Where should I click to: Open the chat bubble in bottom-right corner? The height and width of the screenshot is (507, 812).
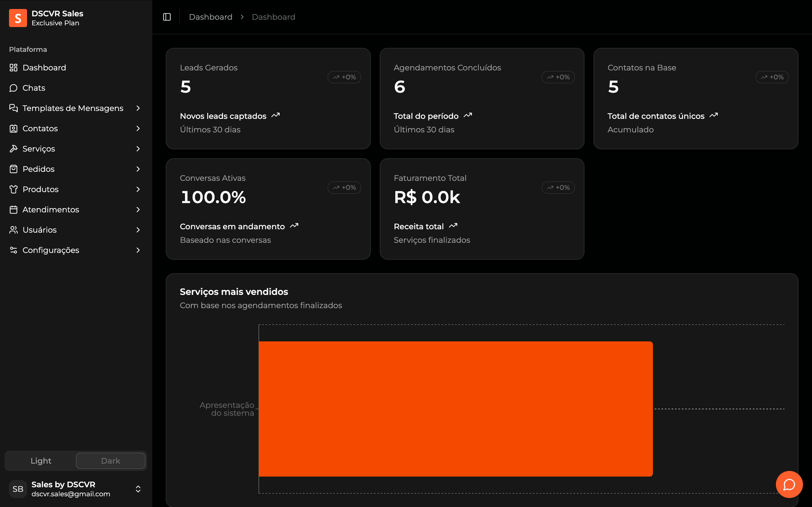789,484
